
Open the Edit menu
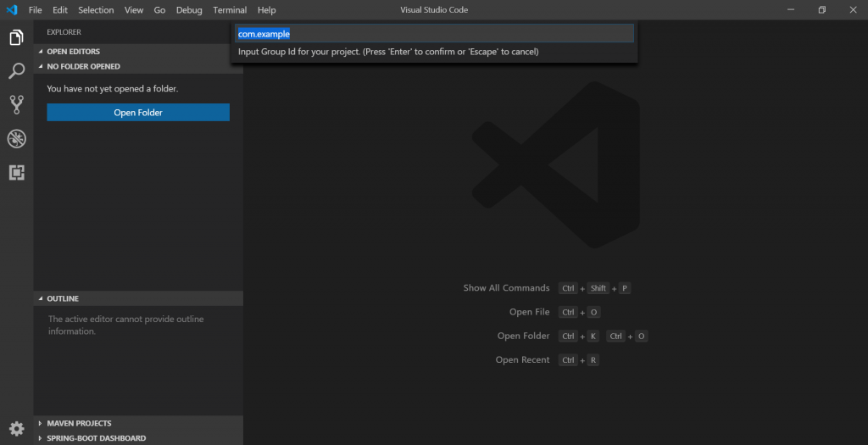60,10
